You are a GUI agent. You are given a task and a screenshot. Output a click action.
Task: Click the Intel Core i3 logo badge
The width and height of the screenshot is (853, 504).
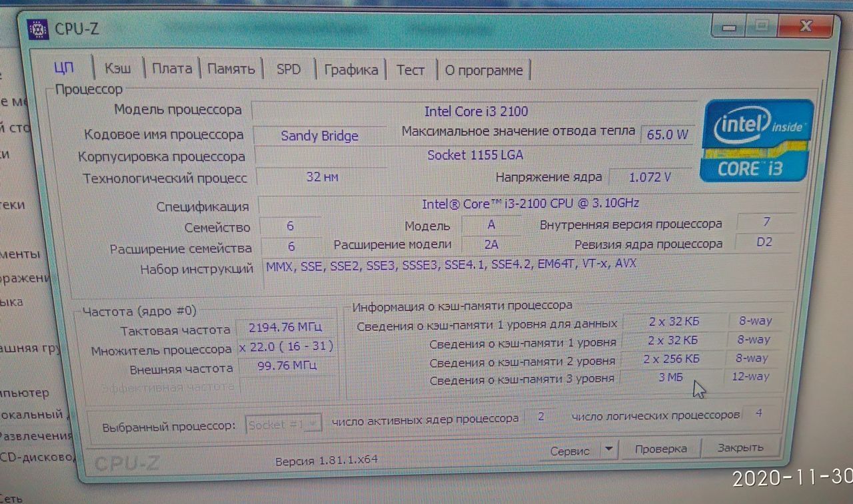coord(757,140)
